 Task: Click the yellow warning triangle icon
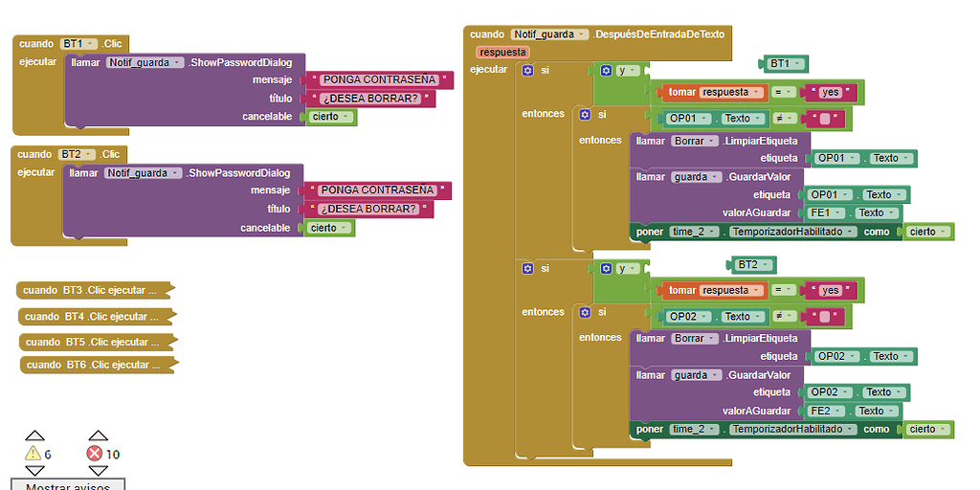33,454
